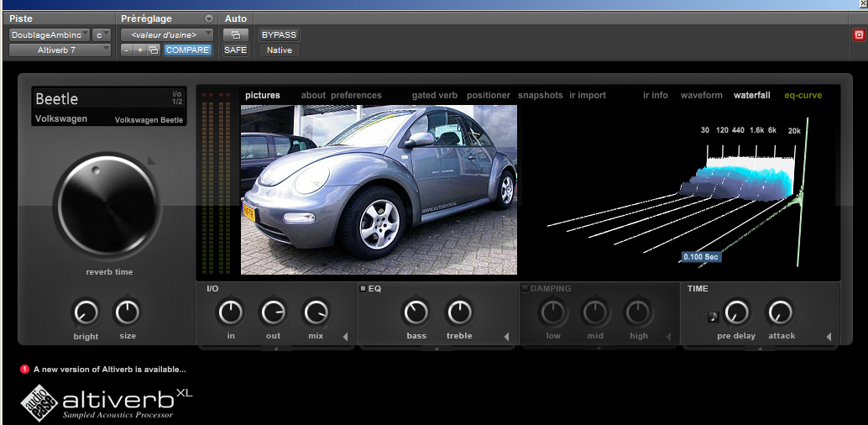Click the Volkswagen Beetle picture
This screenshot has width=868, height=425.
[379, 189]
